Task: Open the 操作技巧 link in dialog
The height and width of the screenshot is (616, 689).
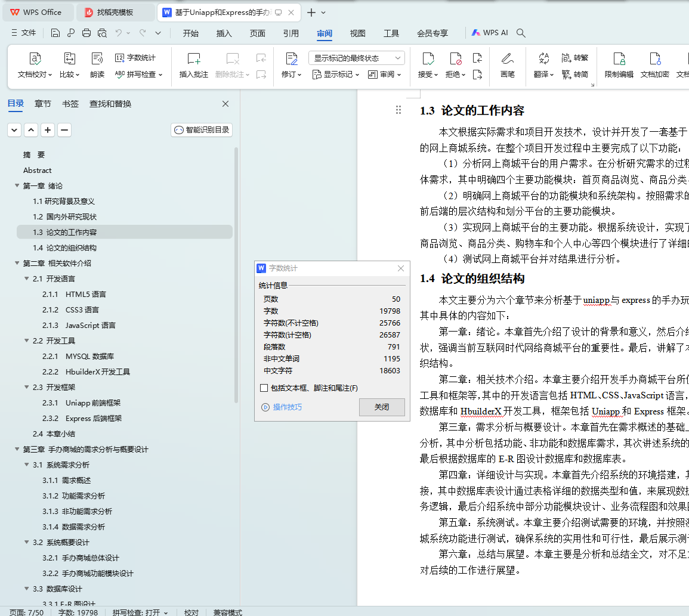Action: pos(287,407)
